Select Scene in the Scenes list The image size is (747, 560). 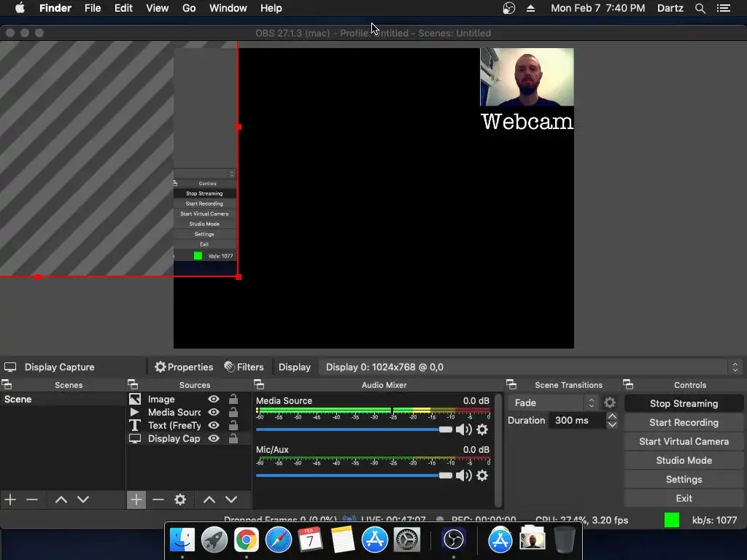pyautogui.click(x=63, y=399)
